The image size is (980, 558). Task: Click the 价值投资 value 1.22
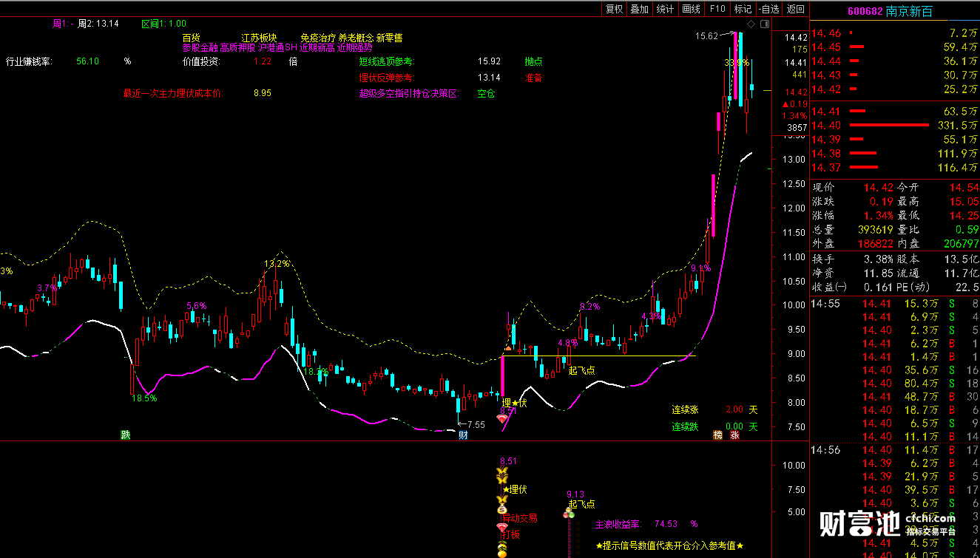click(x=263, y=61)
